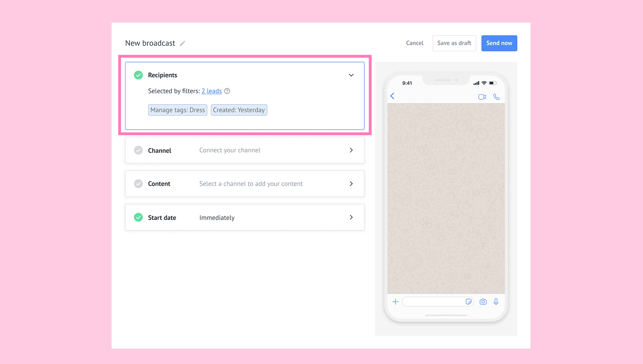Expand the Channel section chevron
This screenshot has height=364, width=643.
tap(351, 150)
